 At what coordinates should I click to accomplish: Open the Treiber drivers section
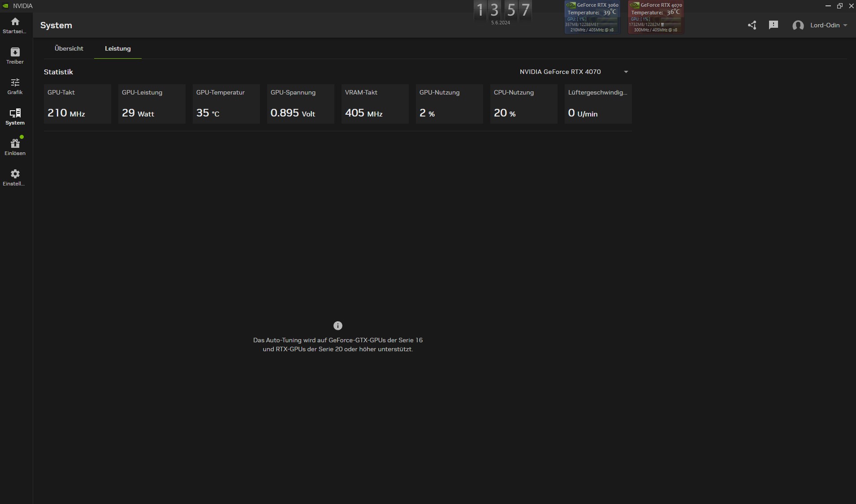[15, 56]
